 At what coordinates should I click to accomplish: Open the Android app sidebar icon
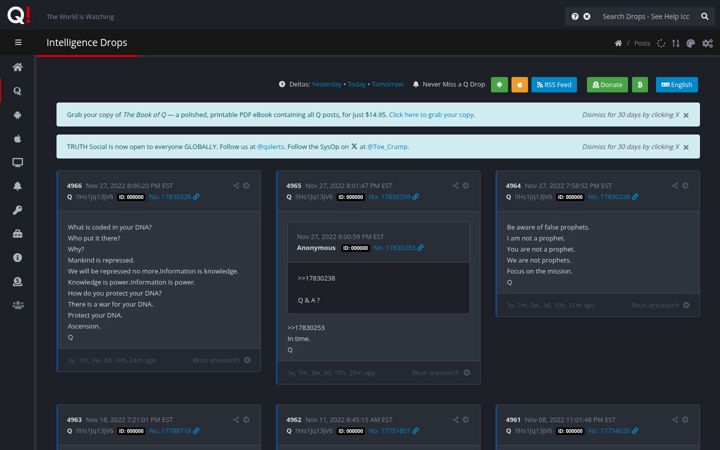17,115
